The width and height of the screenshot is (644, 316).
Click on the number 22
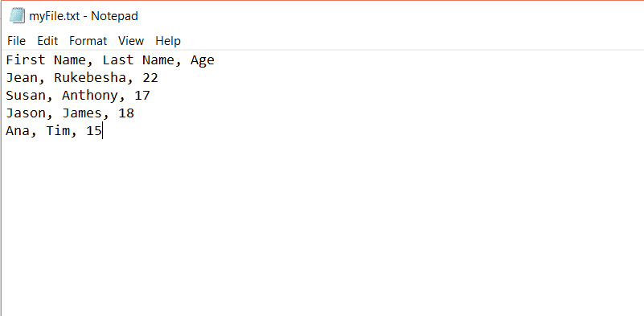pos(150,78)
